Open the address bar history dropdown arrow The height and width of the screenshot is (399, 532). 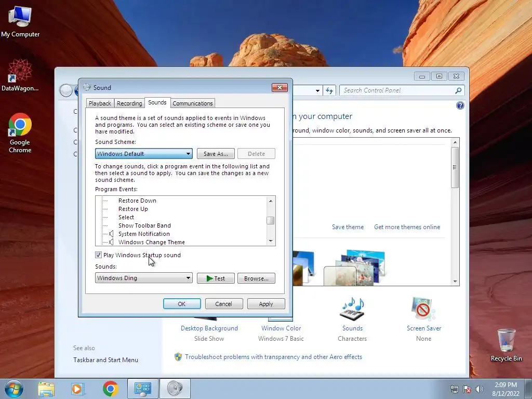(317, 90)
